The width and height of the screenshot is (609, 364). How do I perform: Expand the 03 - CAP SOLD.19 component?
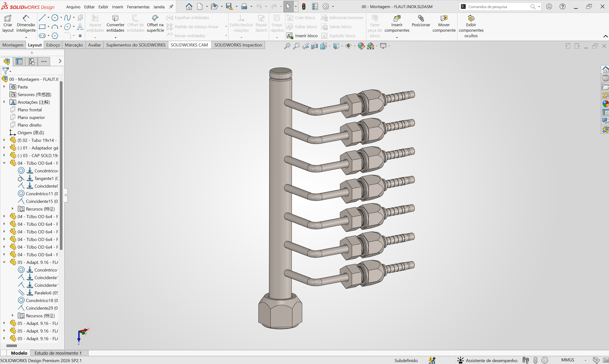point(4,155)
